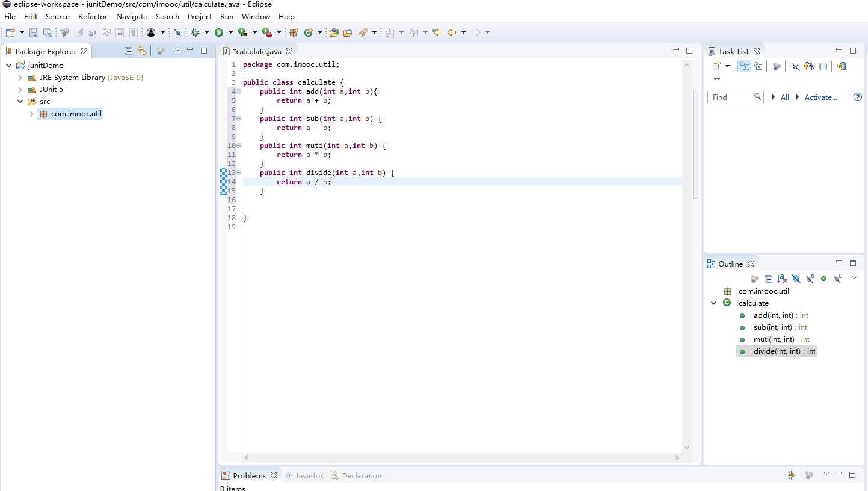
Task: Click the Save All toolbar icon
Action: [x=48, y=32]
